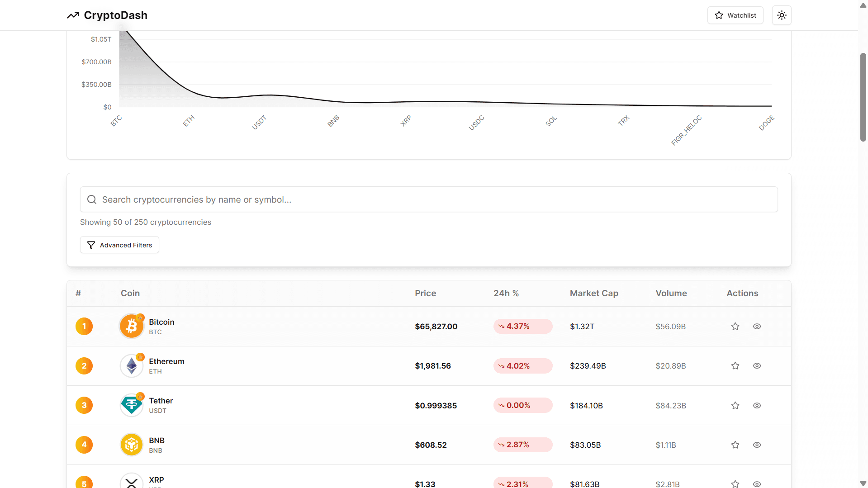Star XRP in its row
The width and height of the screenshot is (868, 488).
735,483
